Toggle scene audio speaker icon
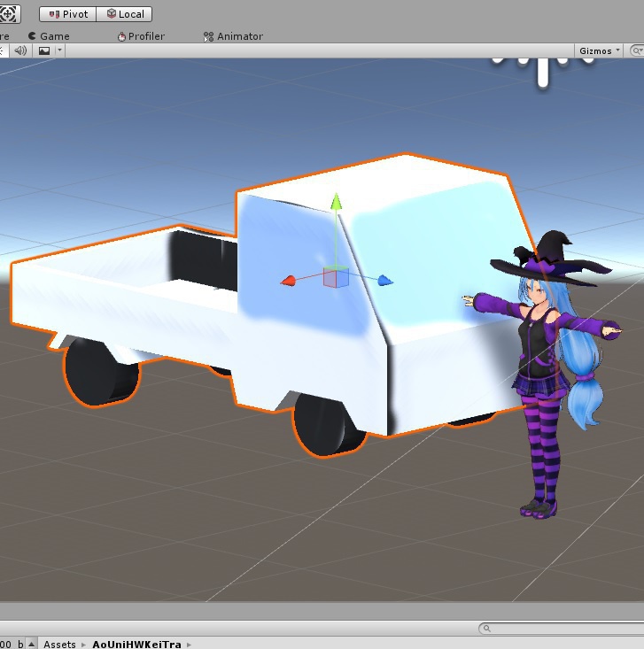The width and height of the screenshot is (644, 649). pyautogui.click(x=20, y=50)
